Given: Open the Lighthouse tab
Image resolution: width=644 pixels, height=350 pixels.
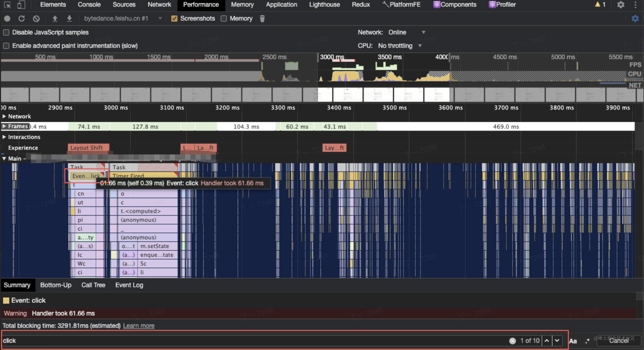Looking at the screenshot, I should coord(324,5).
